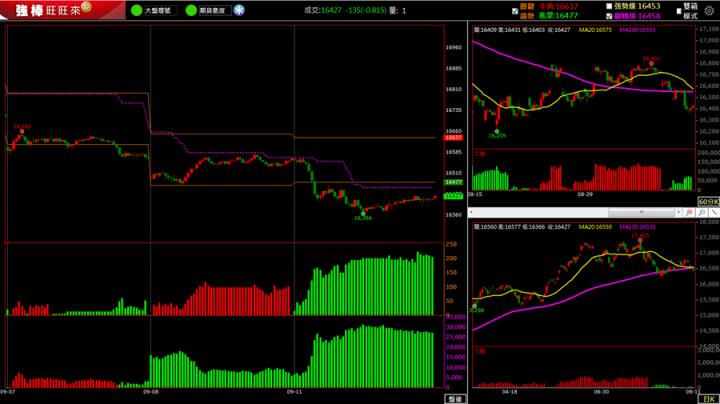
Task: Click the button below main chart price axis
Action: click(454, 397)
